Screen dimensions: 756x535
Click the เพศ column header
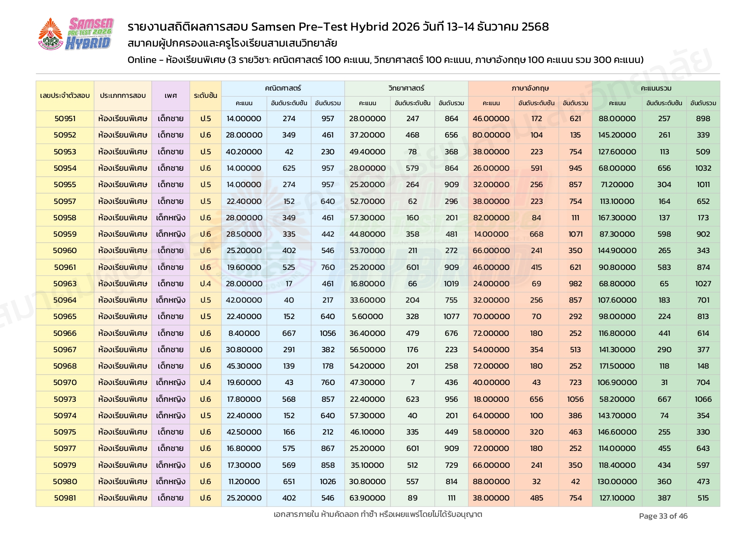[x=170, y=95]
